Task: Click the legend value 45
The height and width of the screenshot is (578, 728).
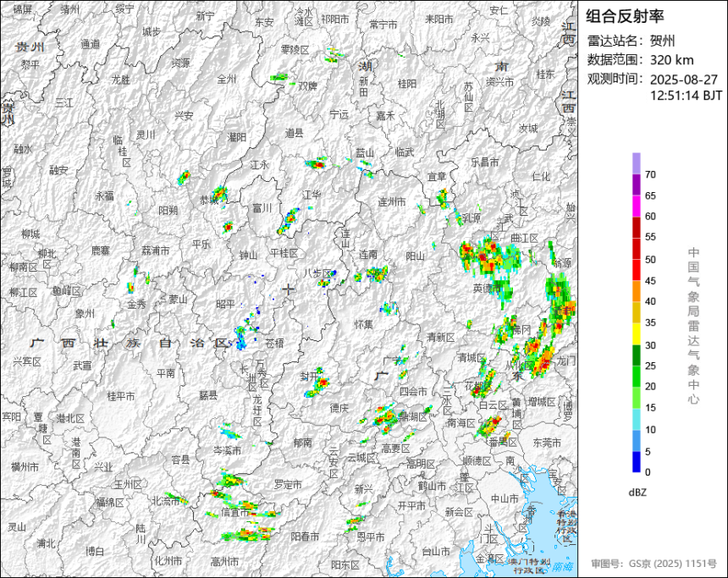Action: point(650,280)
